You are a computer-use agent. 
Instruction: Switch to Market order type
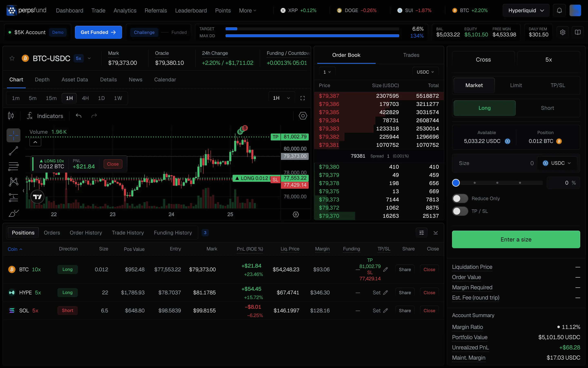[x=474, y=85]
